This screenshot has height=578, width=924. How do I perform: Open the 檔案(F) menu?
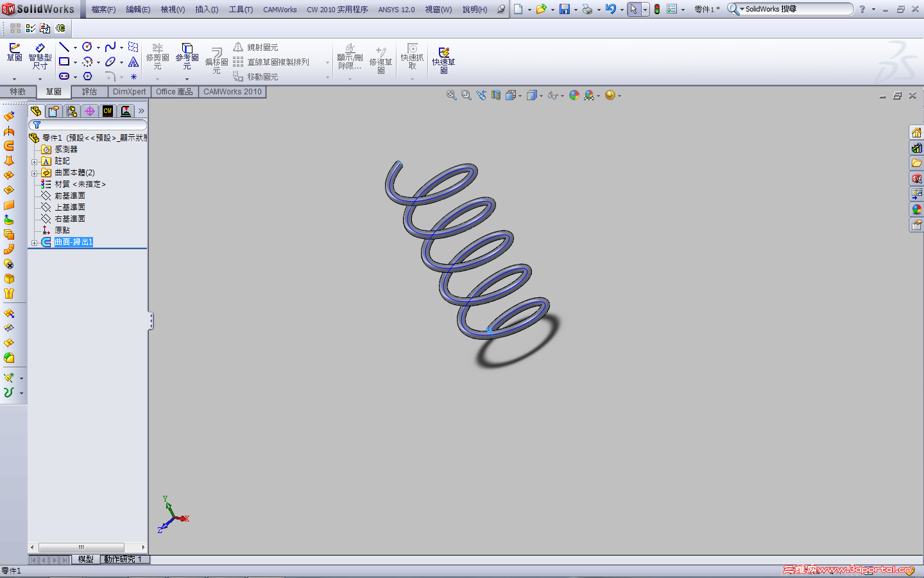(103, 10)
